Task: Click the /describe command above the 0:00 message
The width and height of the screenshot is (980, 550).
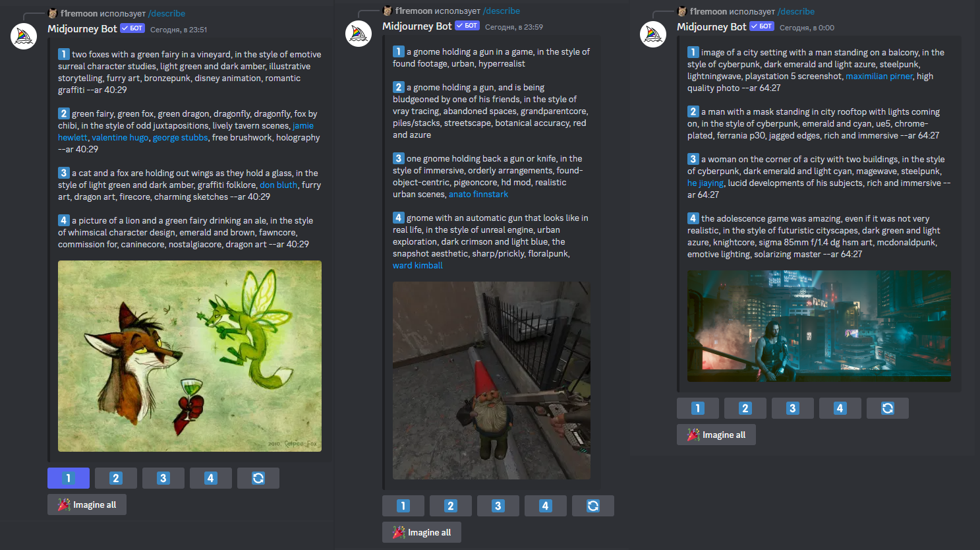Action: click(796, 11)
